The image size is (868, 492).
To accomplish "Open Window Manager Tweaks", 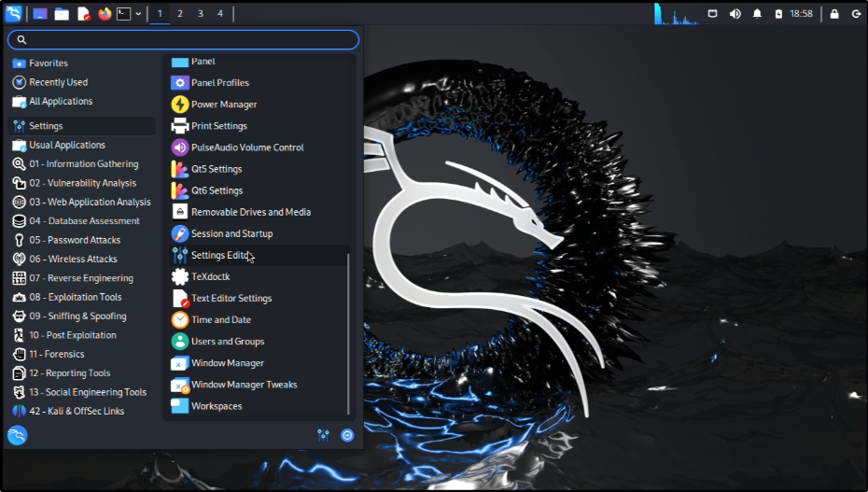I will (259, 385).
